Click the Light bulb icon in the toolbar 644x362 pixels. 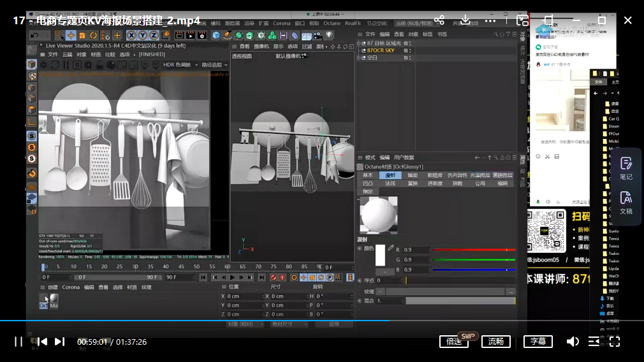tap(329, 35)
